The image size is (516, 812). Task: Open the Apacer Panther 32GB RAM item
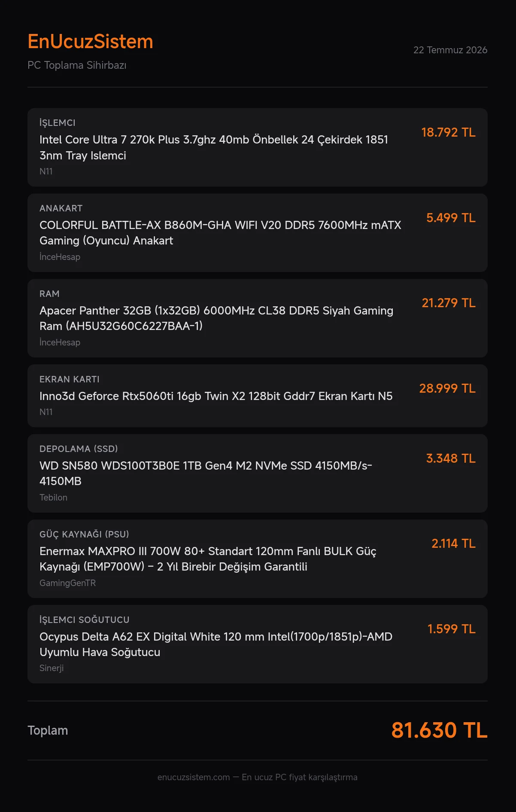(x=216, y=318)
